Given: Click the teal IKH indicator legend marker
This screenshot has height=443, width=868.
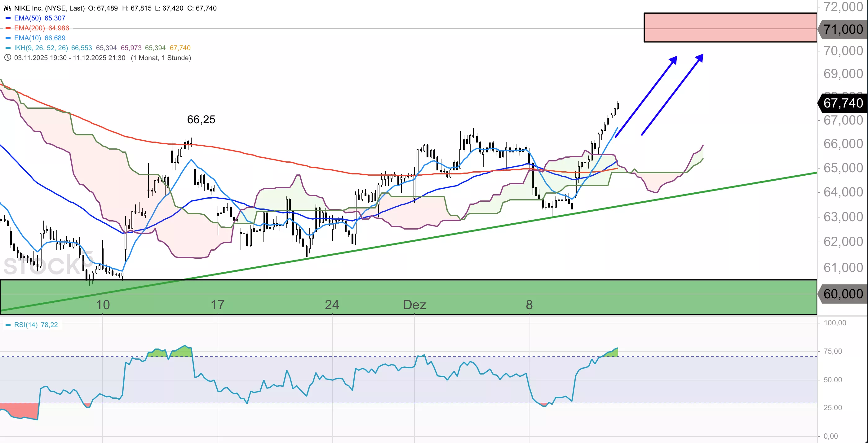Looking at the screenshot, I should (8, 48).
